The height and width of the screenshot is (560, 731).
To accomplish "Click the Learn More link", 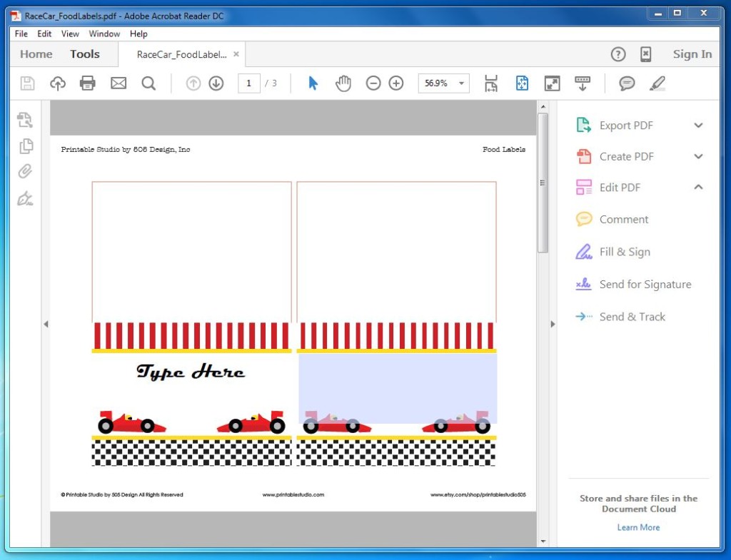I will click(638, 527).
